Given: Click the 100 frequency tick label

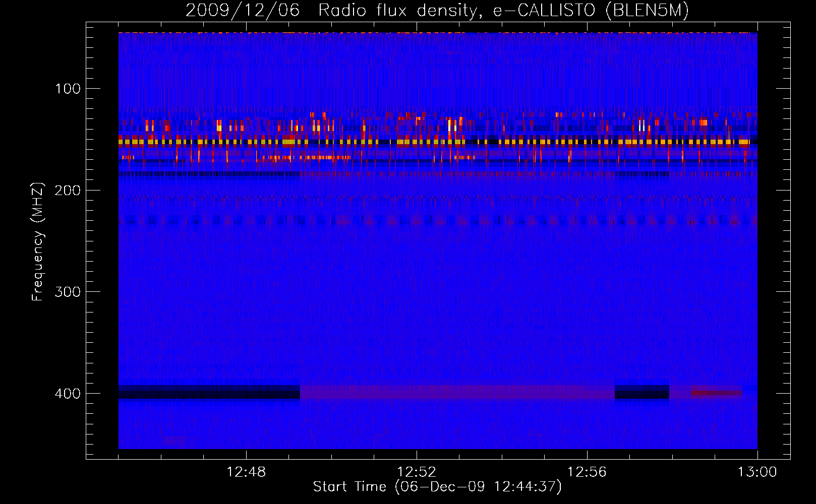Looking at the screenshot, I should point(68,89).
